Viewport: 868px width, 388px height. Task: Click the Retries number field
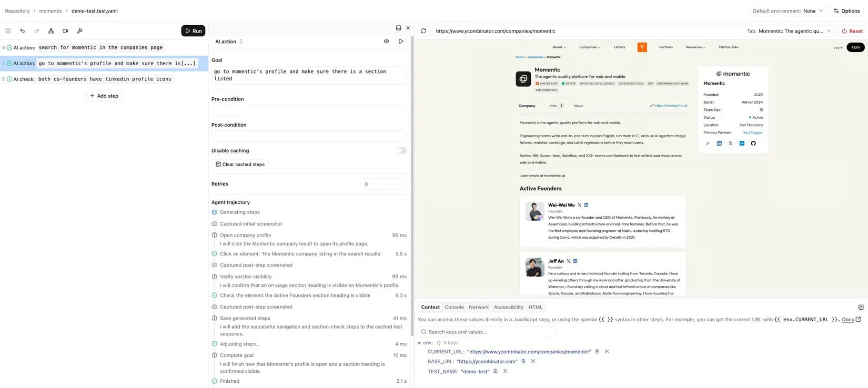pyautogui.click(x=383, y=184)
